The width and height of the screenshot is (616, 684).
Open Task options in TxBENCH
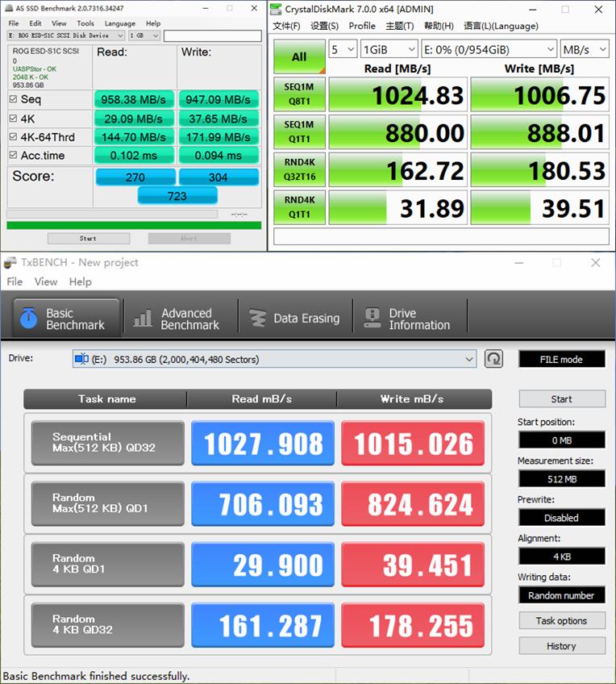point(562,620)
